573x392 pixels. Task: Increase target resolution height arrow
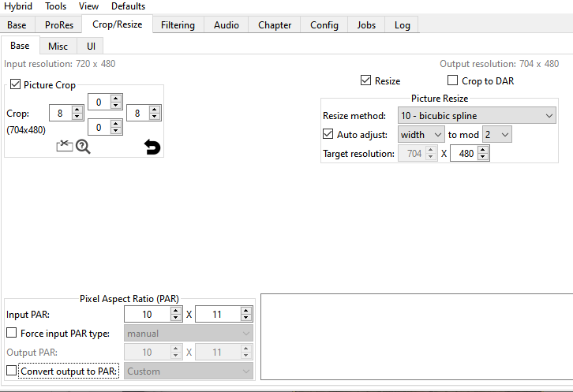pos(483,149)
